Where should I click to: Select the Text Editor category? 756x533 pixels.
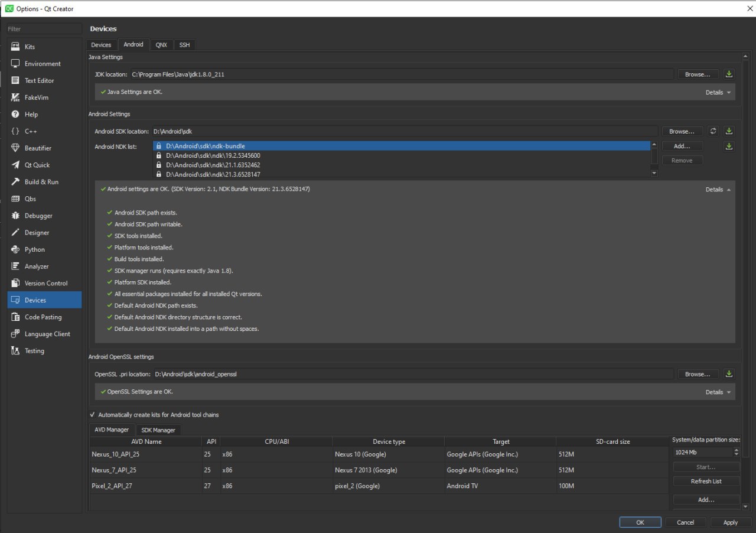pyautogui.click(x=44, y=80)
